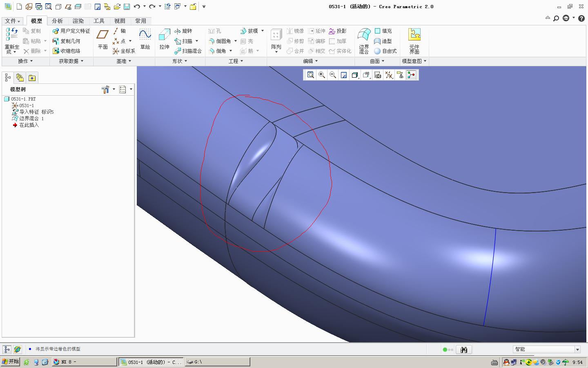Open saved view orientations in graphics toolbar
The width and height of the screenshot is (588, 368).
(x=366, y=75)
